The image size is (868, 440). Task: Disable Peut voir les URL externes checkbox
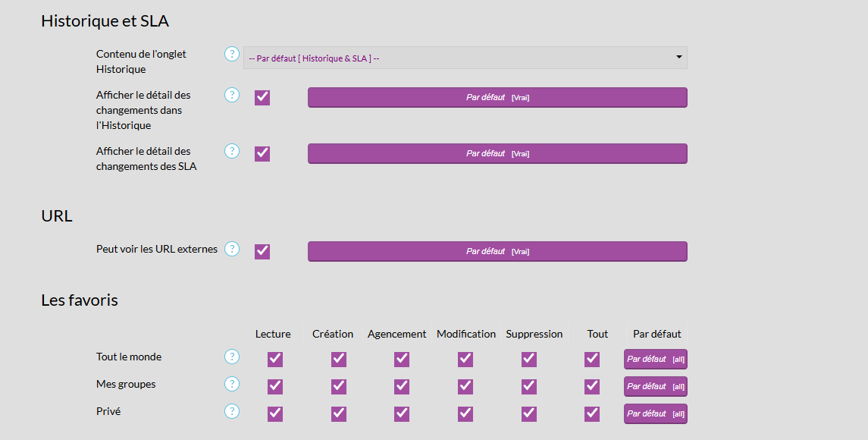[262, 252]
